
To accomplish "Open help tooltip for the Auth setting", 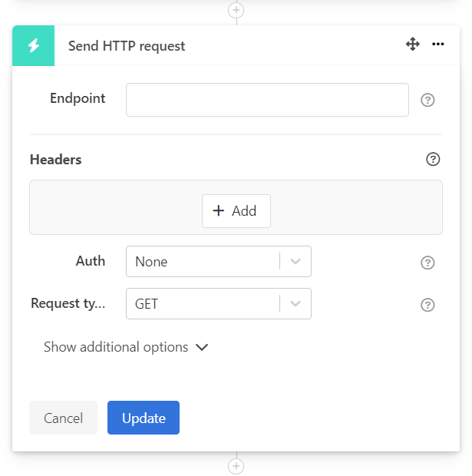I will 428,263.
